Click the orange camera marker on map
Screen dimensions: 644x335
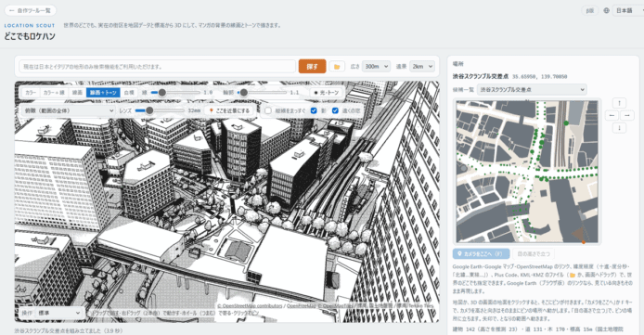point(584,242)
